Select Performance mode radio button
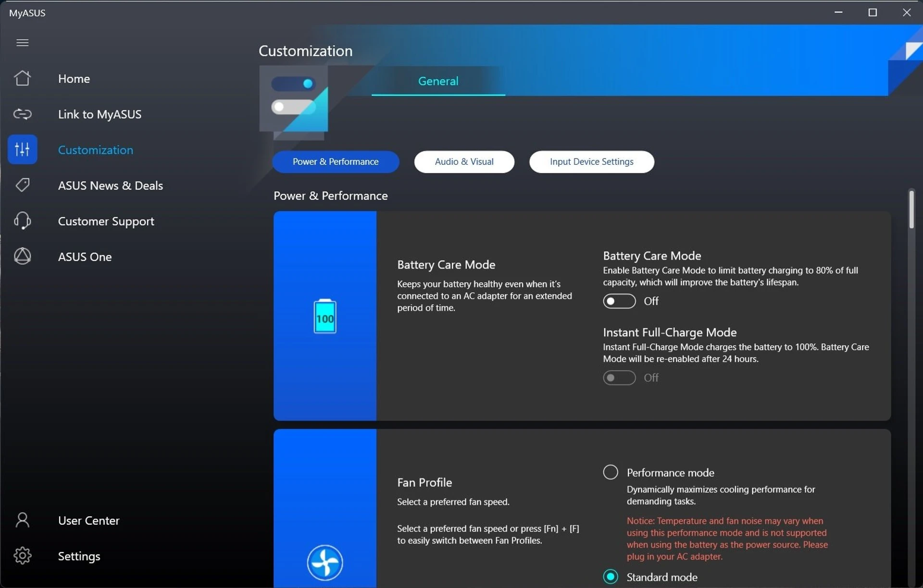 611,472
